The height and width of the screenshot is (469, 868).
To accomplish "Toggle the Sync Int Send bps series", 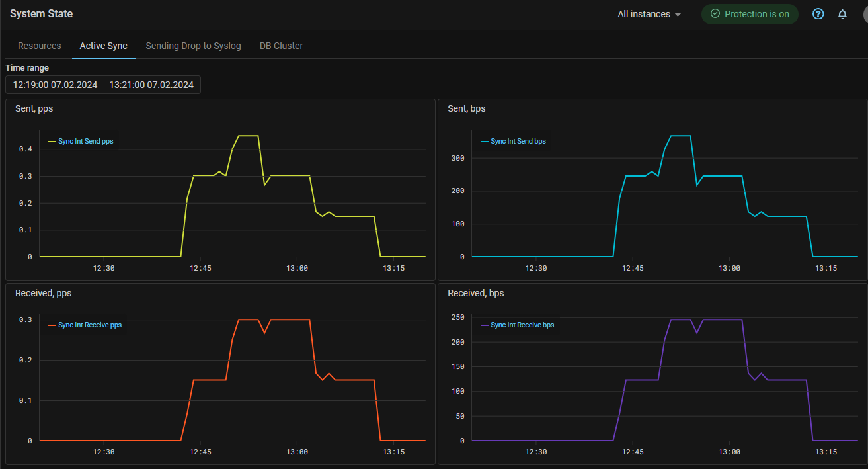I will tap(518, 142).
